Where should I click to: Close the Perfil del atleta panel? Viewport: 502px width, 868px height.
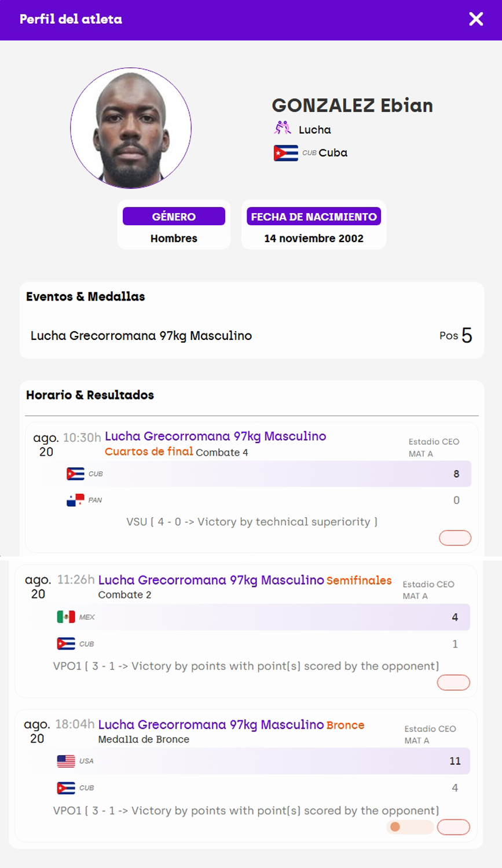point(476,19)
